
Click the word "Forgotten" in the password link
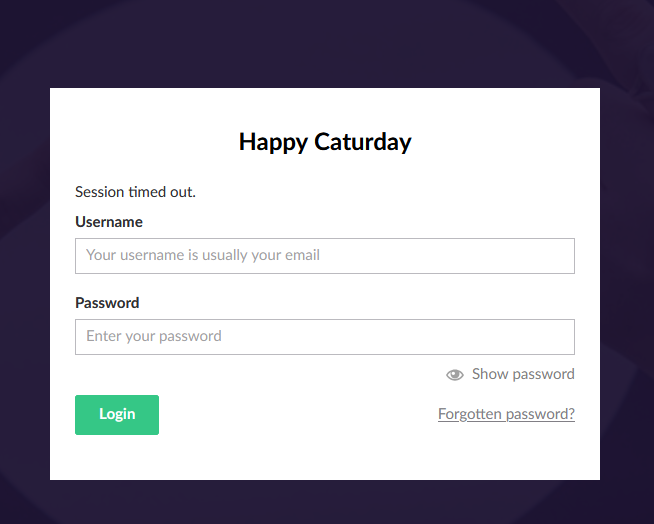pyautogui.click(x=469, y=414)
